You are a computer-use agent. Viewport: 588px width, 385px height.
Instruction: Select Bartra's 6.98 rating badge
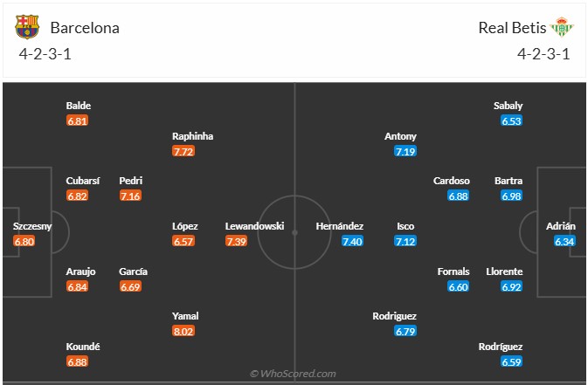pyautogui.click(x=512, y=196)
